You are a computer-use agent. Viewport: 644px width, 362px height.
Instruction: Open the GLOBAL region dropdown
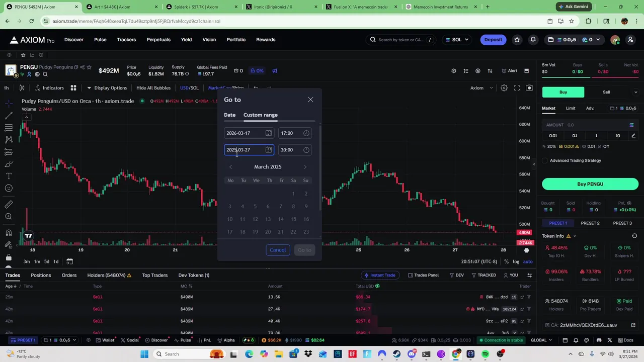(541, 340)
